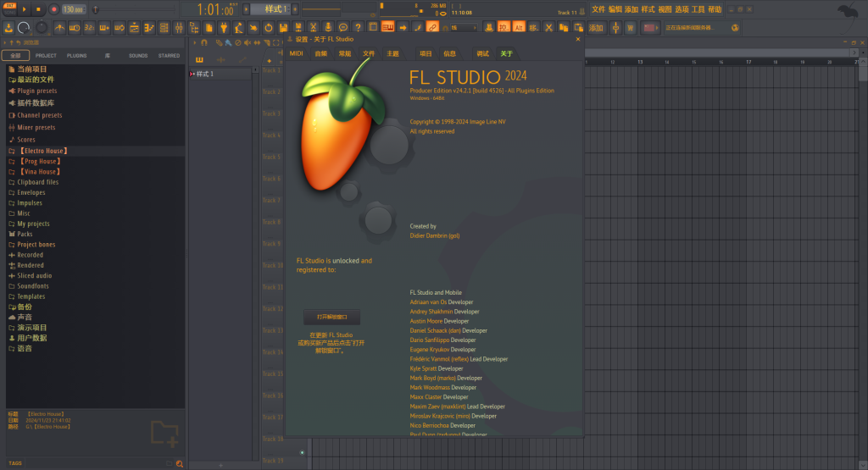Close the settings dialog with X

point(578,39)
